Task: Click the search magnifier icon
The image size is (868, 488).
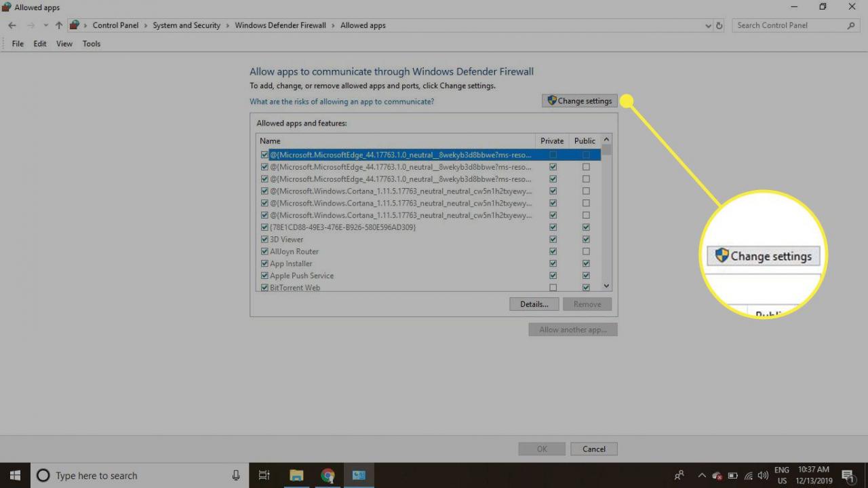Action: (x=852, y=25)
